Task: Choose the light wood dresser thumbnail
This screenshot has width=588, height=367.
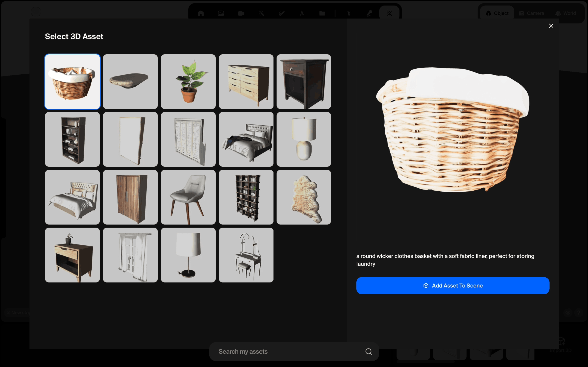Action: point(246,82)
